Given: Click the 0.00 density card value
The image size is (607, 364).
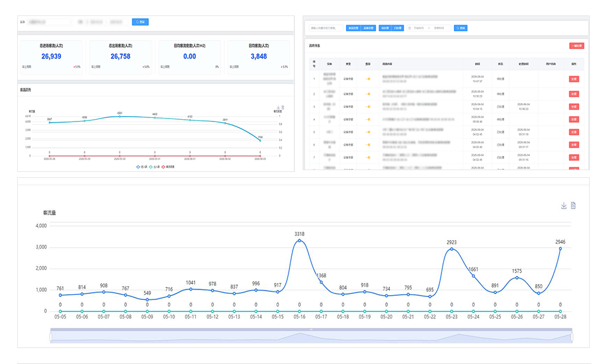Looking at the screenshot, I should tap(190, 56).
